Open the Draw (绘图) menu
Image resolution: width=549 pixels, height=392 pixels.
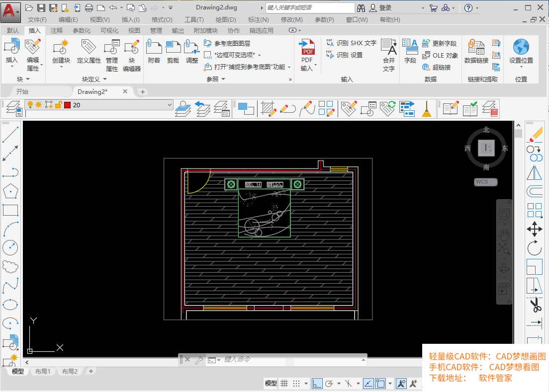226,20
